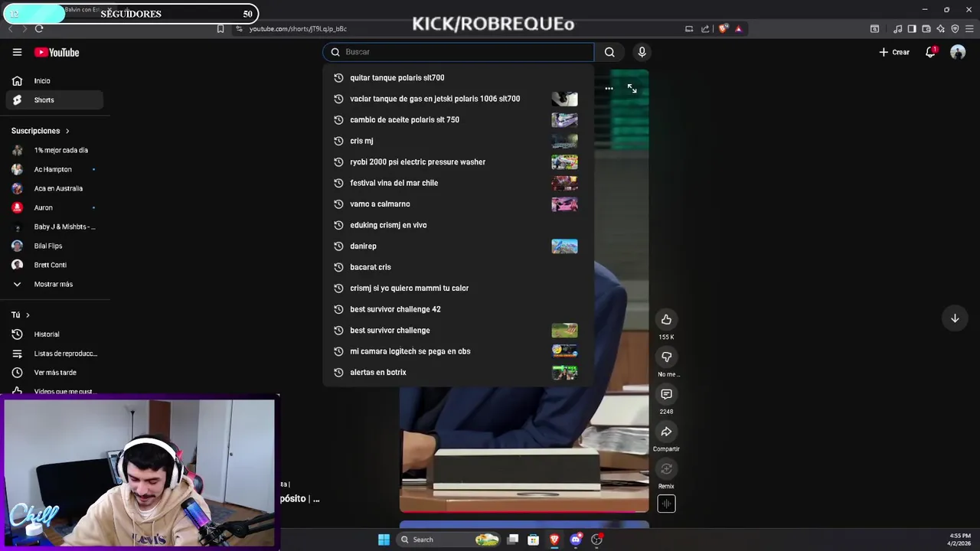The height and width of the screenshot is (551, 980).
Task: Open Microsoft Store from taskbar
Action: point(534,540)
